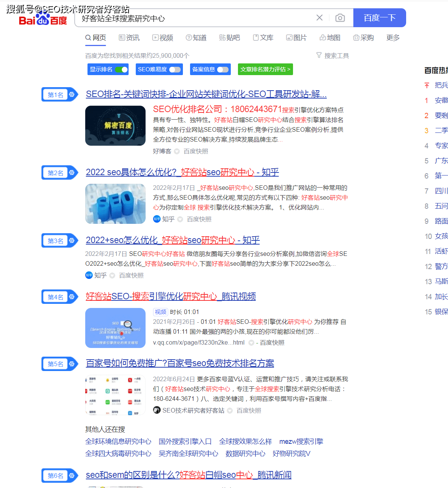Click related search 好物研究院V
The image size is (448, 488).
pyautogui.click(x=292, y=453)
